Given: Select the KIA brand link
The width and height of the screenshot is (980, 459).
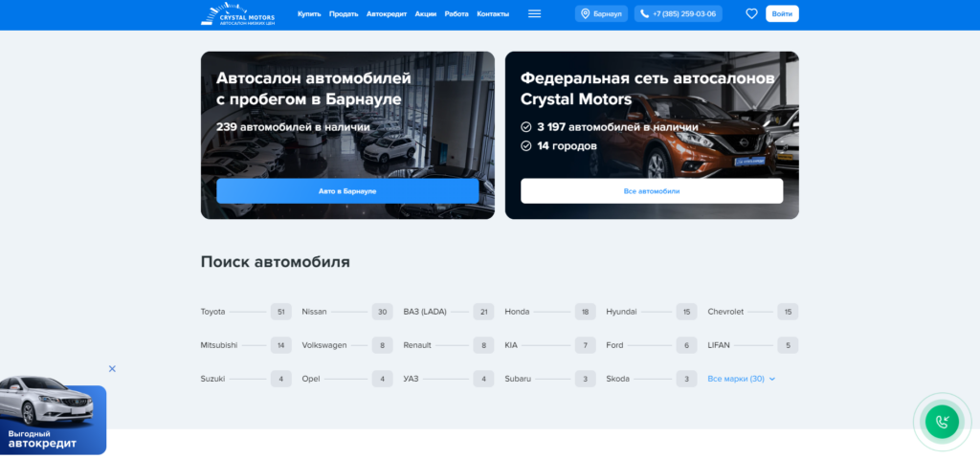Looking at the screenshot, I should pos(511,345).
